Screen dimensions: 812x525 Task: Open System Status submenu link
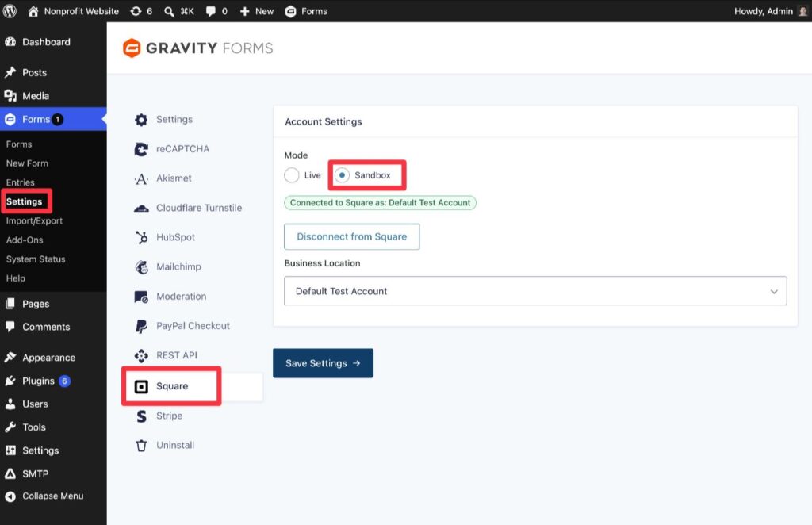(x=36, y=259)
